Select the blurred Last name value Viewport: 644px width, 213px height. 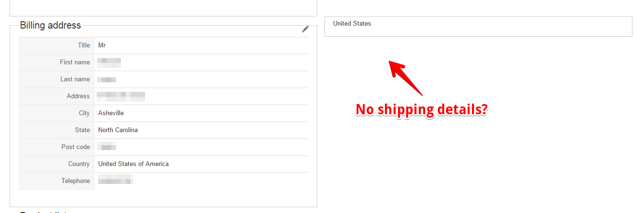click(107, 79)
